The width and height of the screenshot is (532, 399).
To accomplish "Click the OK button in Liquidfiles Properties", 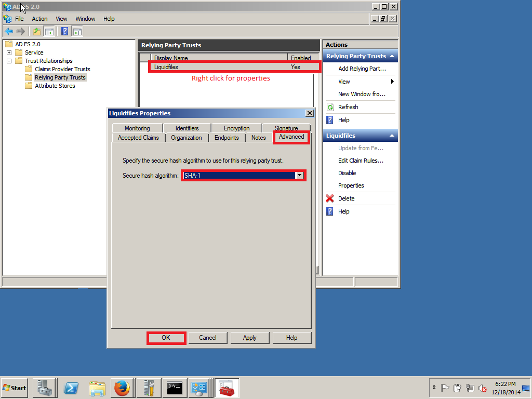I will (x=166, y=338).
